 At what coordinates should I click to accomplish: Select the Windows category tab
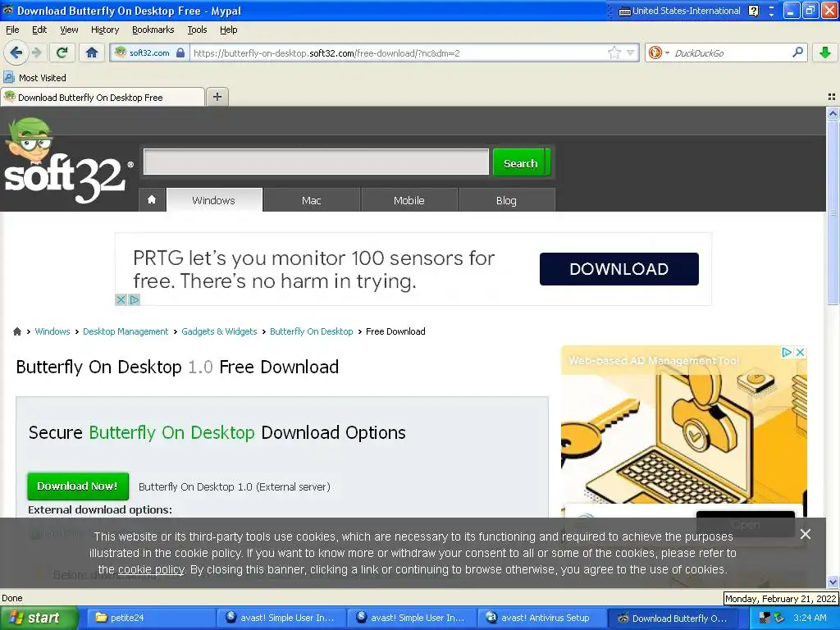click(x=214, y=200)
